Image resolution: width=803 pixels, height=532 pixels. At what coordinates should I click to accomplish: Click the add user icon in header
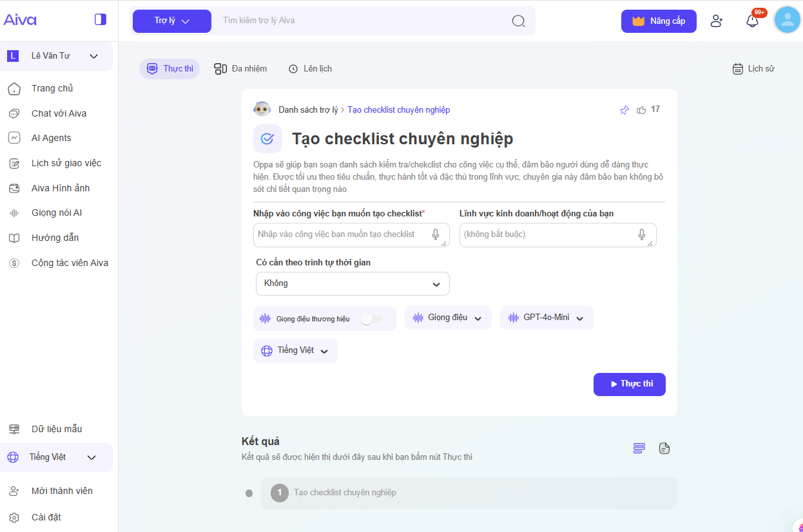coord(716,21)
